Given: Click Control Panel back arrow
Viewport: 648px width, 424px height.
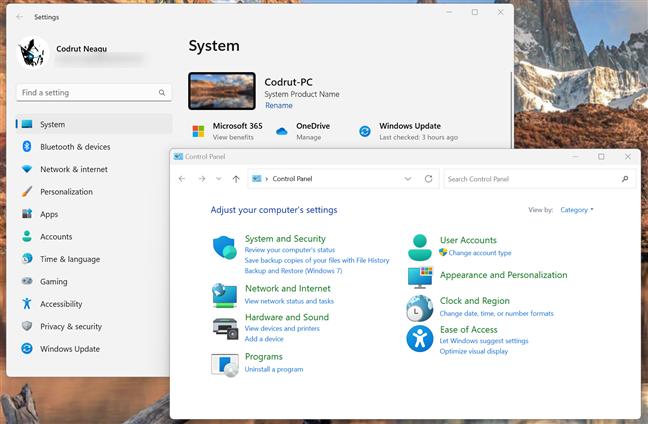Looking at the screenshot, I should (x=182, y=179).
